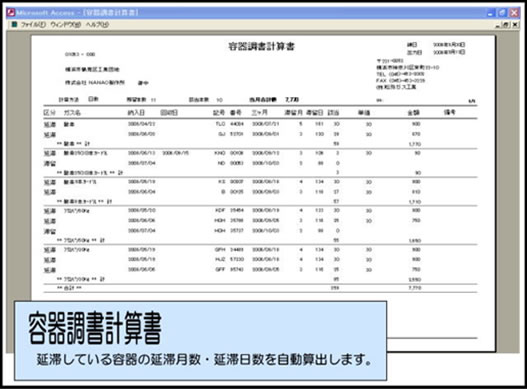Close the Microsoft Access window
The height and width of the screenshot is (389, 527).
pyautogui.click(x=514, y=13)
